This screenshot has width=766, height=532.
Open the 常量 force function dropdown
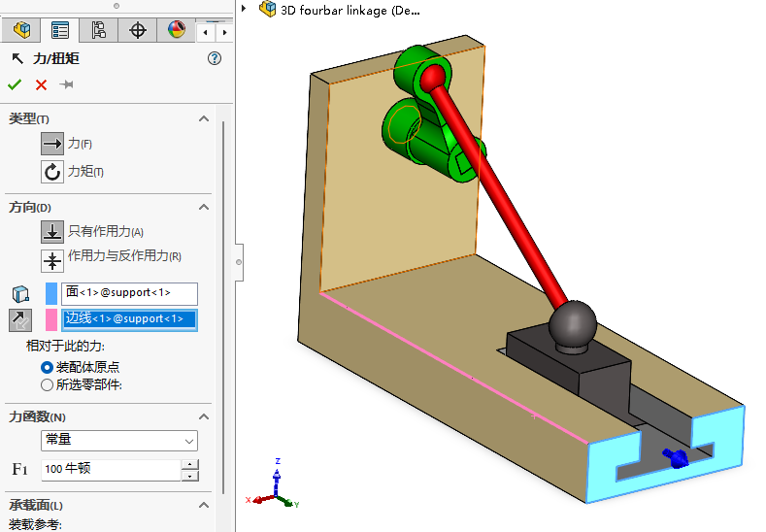119,441
